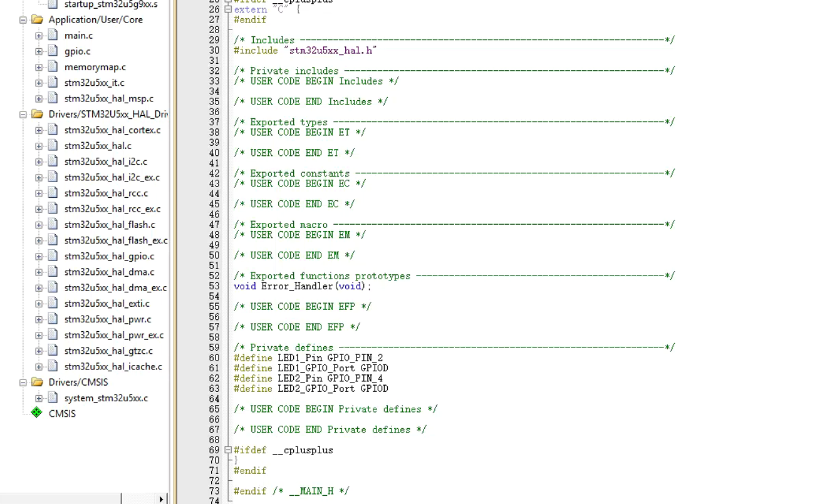Viewport: 837px width, 504px height.
Task: Expand the gpio.c tree node
Action: (x=39, y=51)
